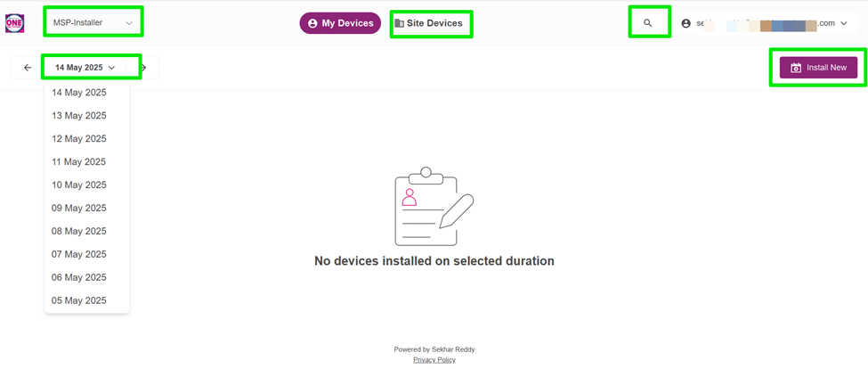Viewport: 868px width, 369px height.
Task: Open the MSP-Installer role dropdown
Action: (x=93, y=22)
